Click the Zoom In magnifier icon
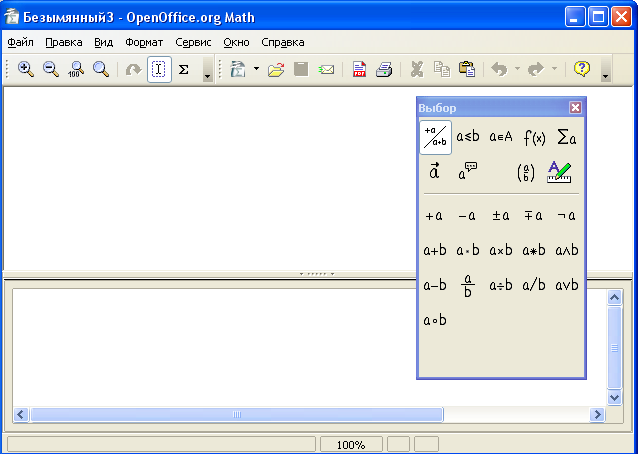638x454 pixels. 26,69
